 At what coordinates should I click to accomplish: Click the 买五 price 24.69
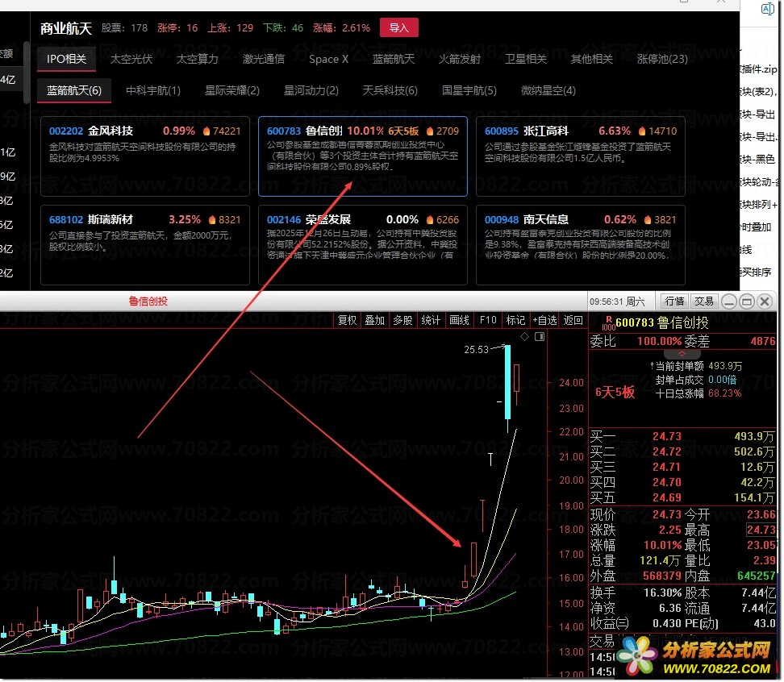click(666, 497)
